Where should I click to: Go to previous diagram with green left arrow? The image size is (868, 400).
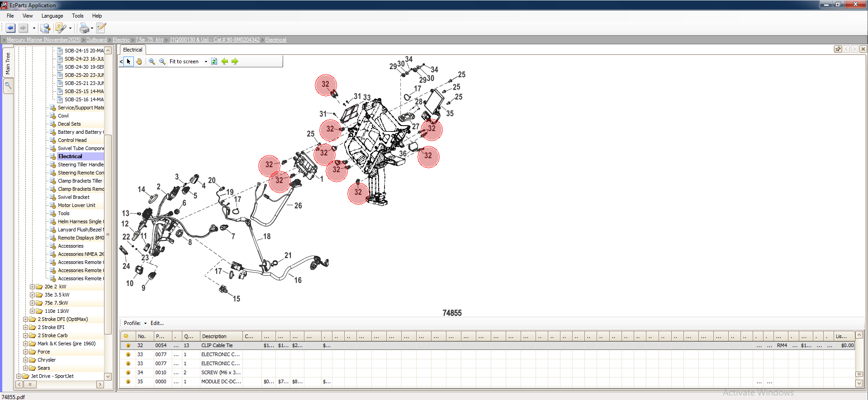[x=225, y=61]
